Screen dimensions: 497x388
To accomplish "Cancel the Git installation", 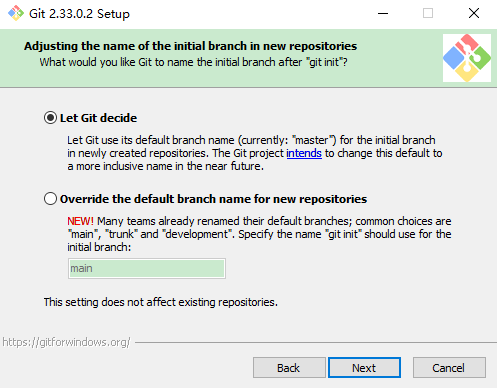I will [x=449, y=368].
